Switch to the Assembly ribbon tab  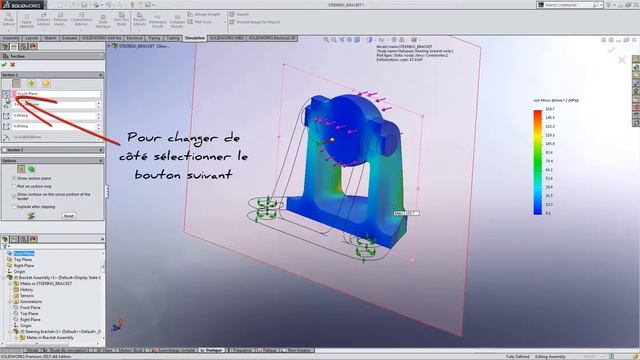tap(11, 38)
